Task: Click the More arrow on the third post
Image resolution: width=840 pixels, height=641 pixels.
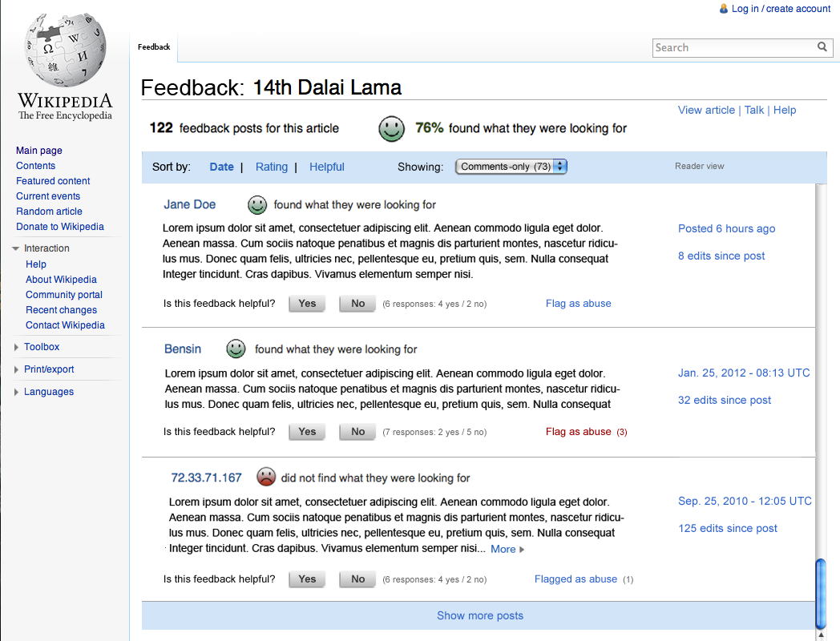Action: pos(522,550)
